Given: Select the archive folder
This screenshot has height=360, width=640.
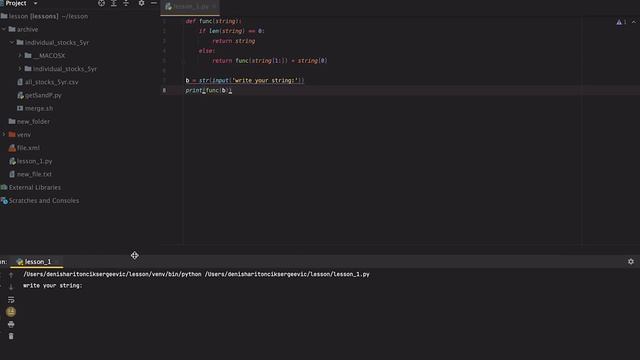Looking at the screenshot, I should [x=24, y=29].
